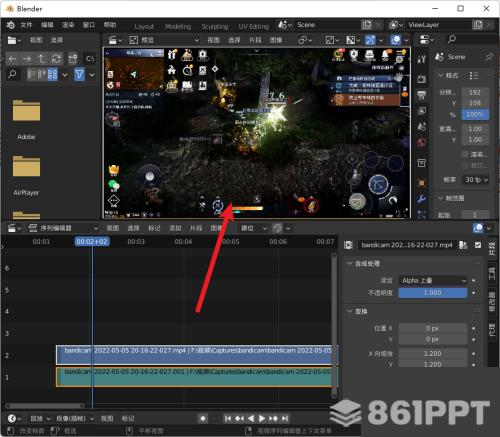Open the pivot point dropdown in preview
The image size is (500, 437).
click(305, 40)
